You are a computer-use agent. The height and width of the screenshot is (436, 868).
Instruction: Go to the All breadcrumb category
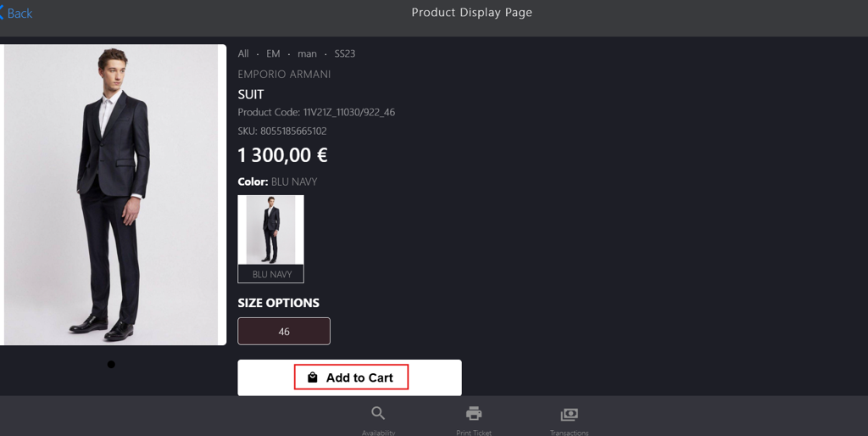tap(243, 53)
